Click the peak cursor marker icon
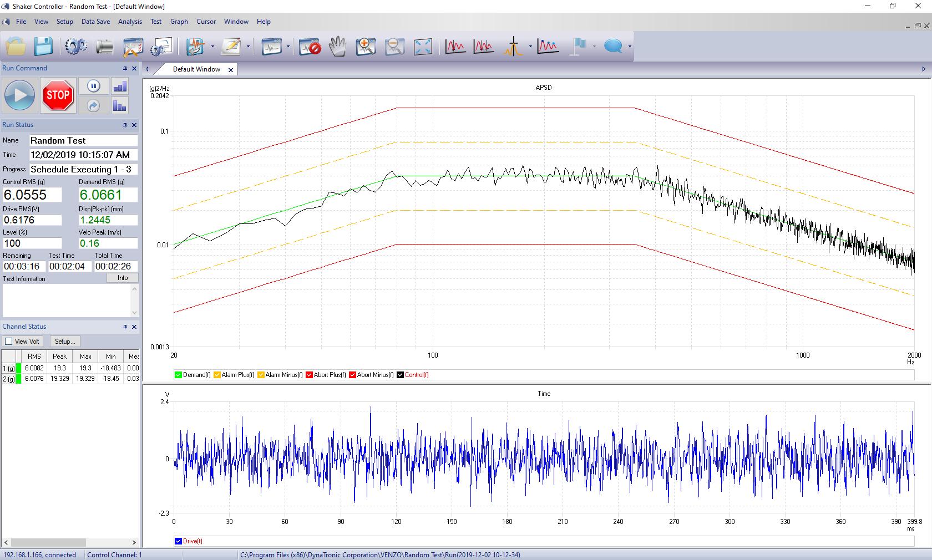Screen dimensions: 932x560 coord(513,47)
